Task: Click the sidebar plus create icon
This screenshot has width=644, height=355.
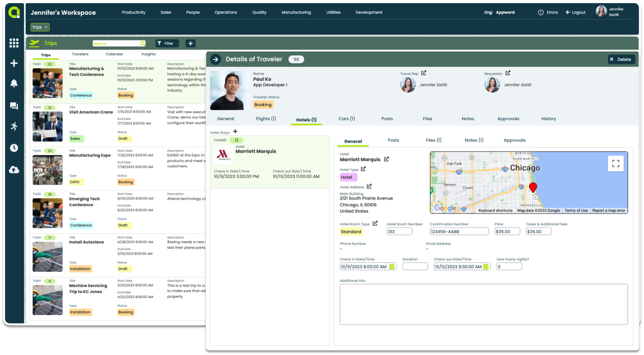Action: coord(14,63)
